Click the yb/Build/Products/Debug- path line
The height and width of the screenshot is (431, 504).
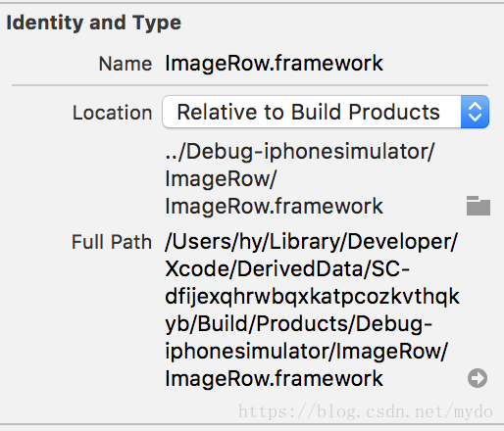tap(299, 324)
